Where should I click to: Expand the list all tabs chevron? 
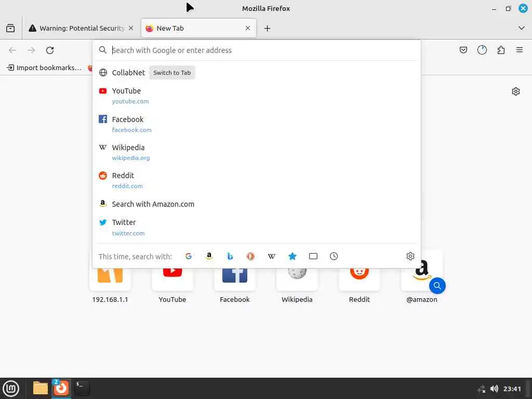click(x=522, y=28)
